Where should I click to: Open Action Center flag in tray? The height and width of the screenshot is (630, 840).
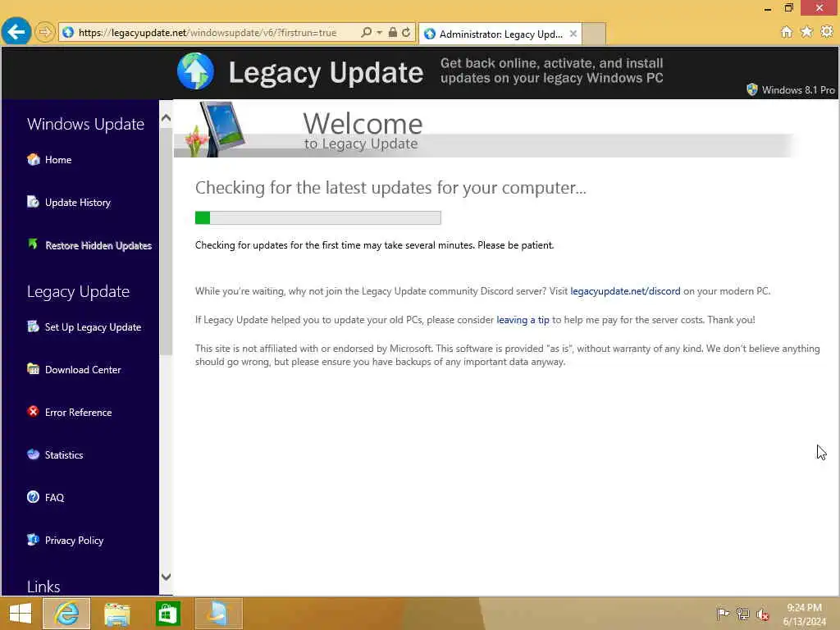pos(723,614)
